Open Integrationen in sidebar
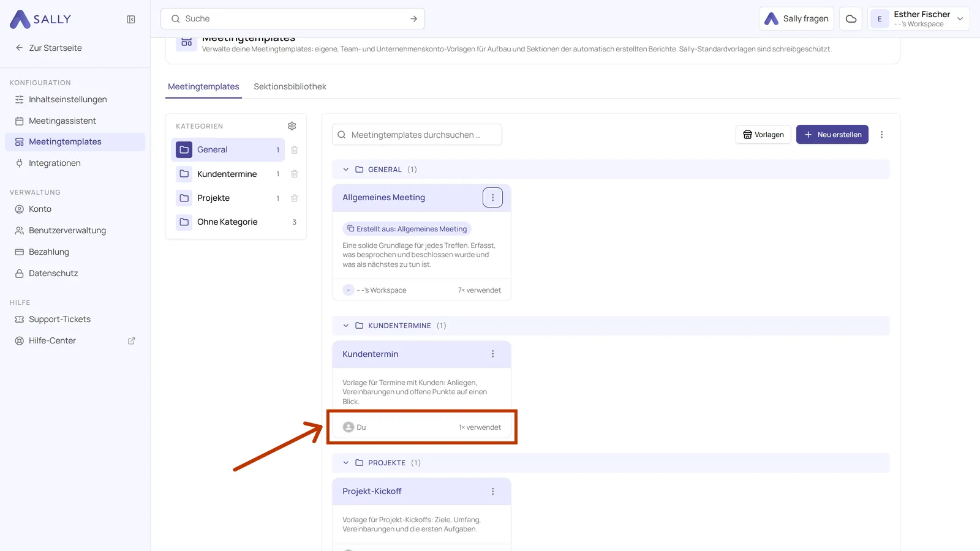Viewport: 980px width, 551px height. [x=75, y=163]
